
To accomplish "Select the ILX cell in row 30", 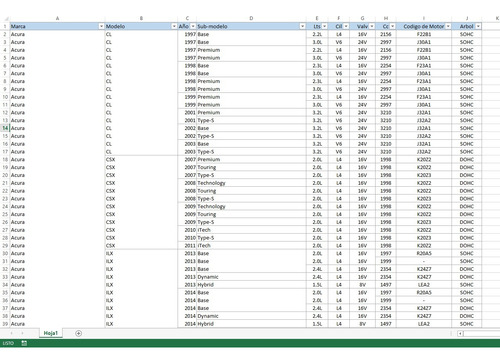I will (x=141, y=253).
